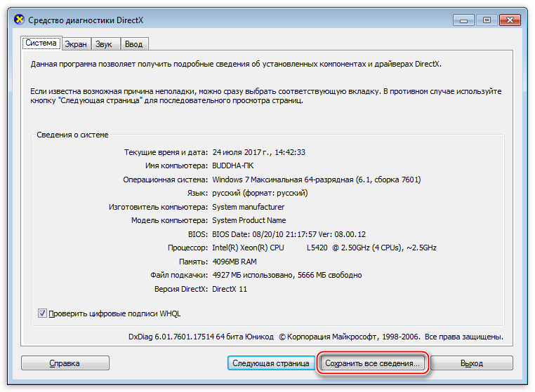The image size is (535, 392).
Task: Click the "Изготовитель компьютера:" label
Action: [x=158, y=207]
